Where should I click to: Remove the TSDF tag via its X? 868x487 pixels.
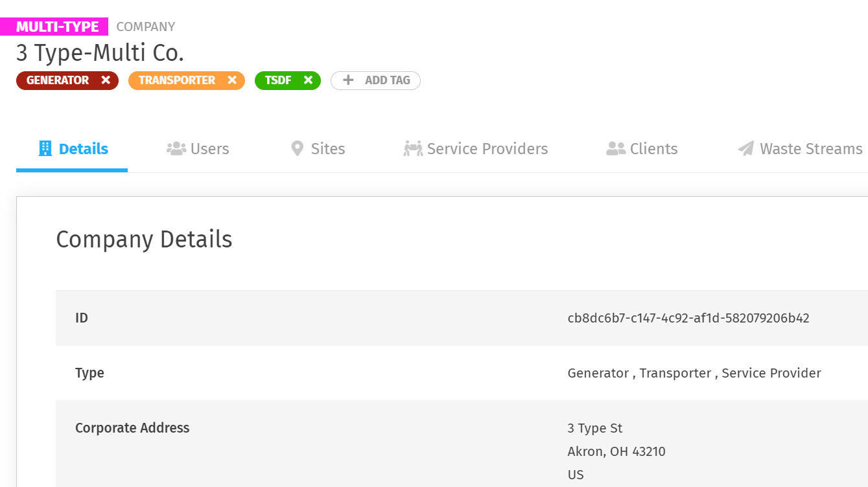point(308,80)
